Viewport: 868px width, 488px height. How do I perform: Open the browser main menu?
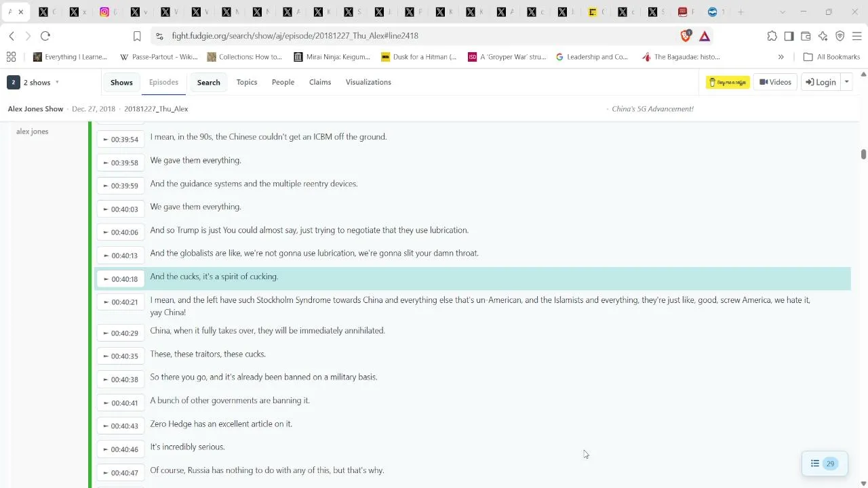pos(856,36)
